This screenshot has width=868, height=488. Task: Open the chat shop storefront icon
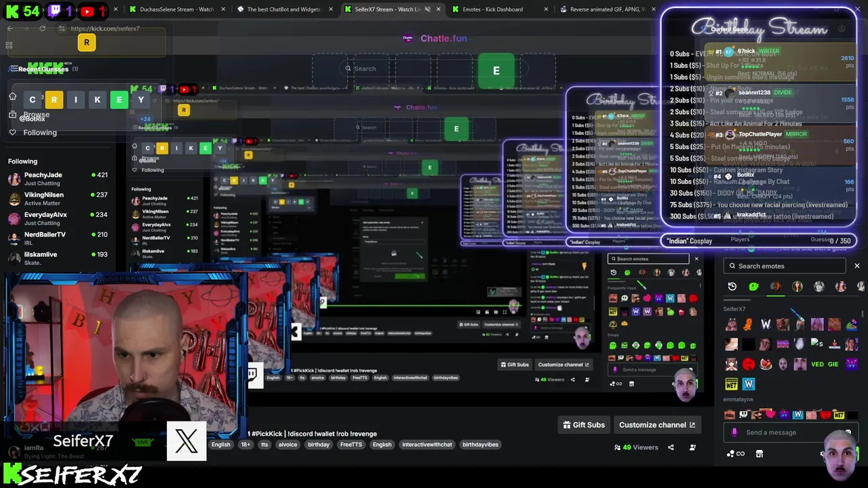point(759,454)
